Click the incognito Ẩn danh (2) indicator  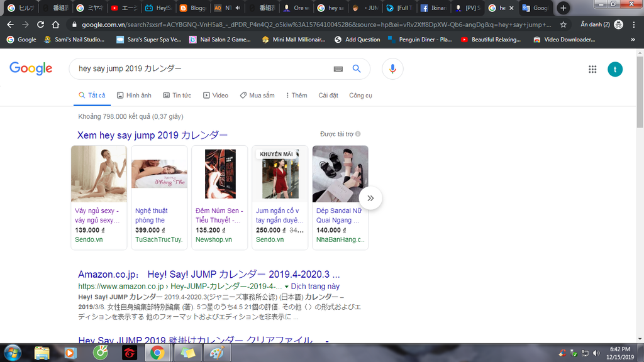tap(602, 25)
